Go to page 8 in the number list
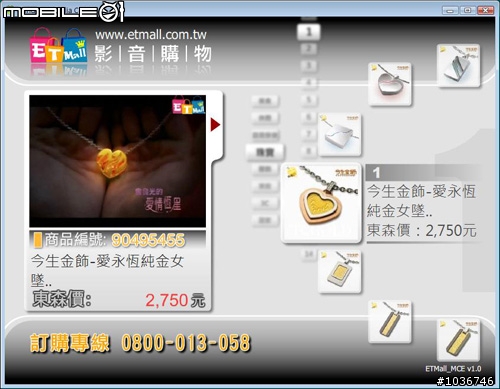The width and height of the screenshot is (500, 389). click(309, 151)
